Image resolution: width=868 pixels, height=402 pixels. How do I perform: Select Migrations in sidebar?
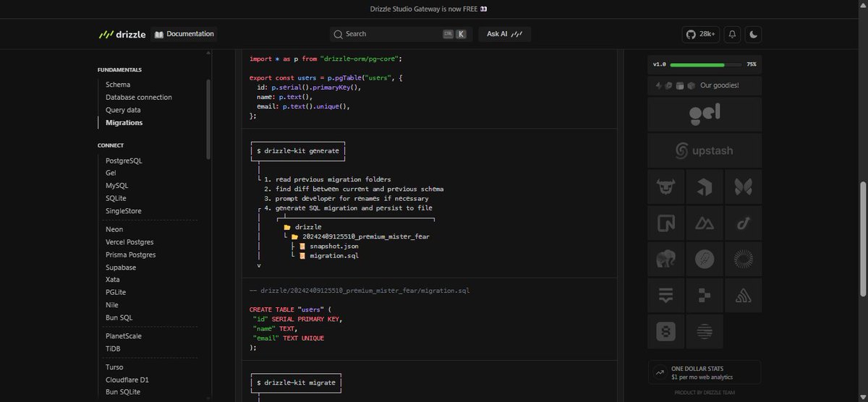pyautogui.click(x=124, y=123)
